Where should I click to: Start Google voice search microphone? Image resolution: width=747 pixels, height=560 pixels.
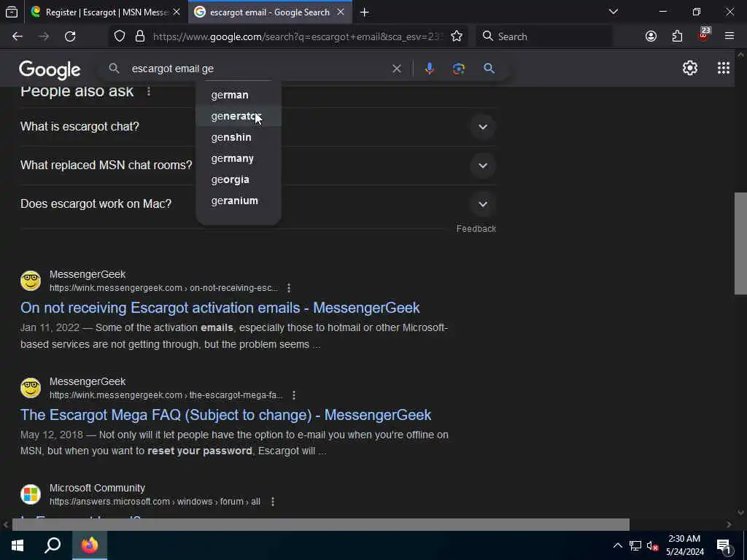[429, 69]
